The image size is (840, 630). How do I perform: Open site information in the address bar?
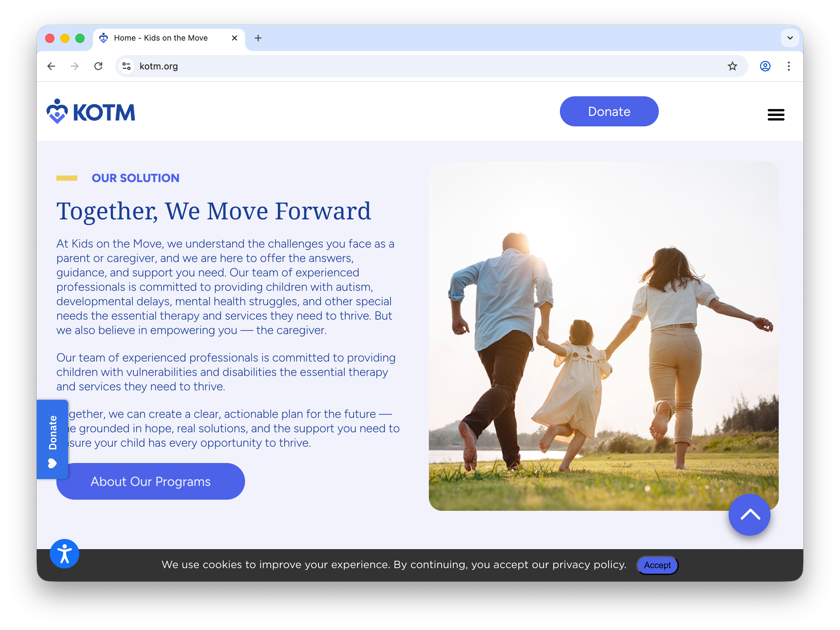pos(127,66)
